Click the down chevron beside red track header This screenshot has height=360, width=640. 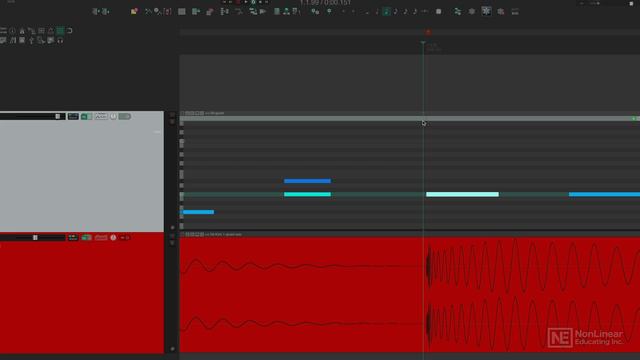[172, 243]
